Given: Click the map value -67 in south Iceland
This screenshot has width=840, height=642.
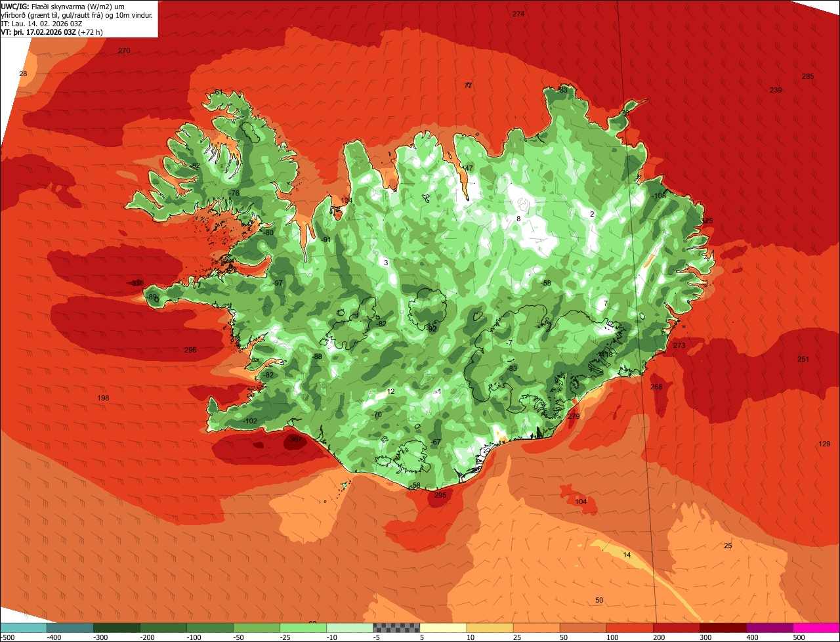Looking at the screenshot, I should tap(435, 442).
